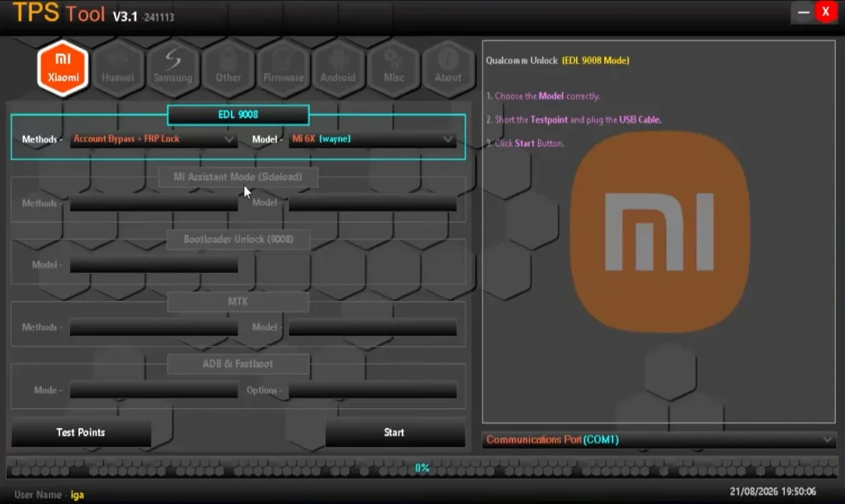Click the TPS Tool title logo

click(x=59, y=13)
